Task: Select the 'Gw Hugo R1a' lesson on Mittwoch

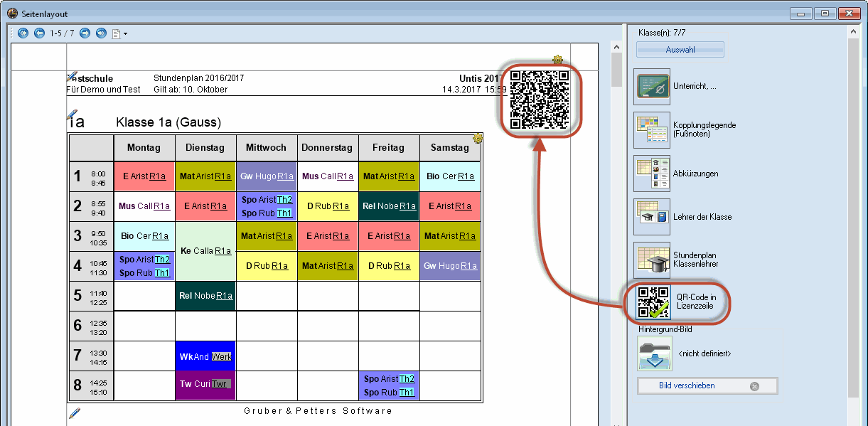Action: point(267,176)
